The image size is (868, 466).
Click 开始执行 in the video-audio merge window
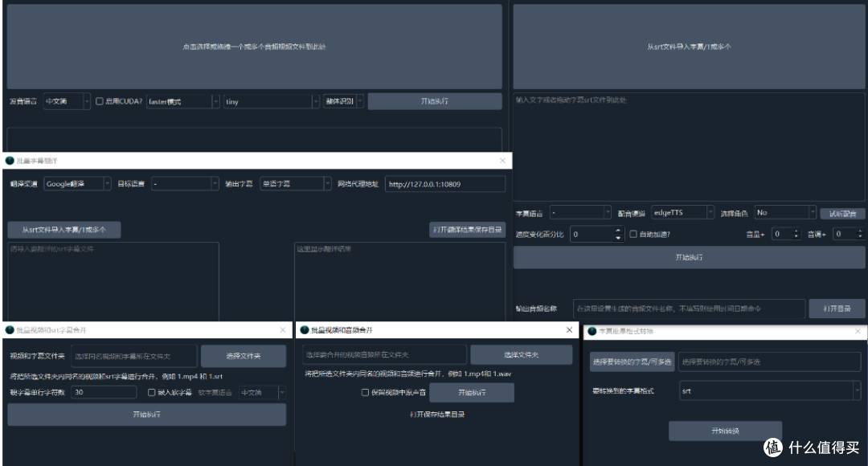(472, 392)
